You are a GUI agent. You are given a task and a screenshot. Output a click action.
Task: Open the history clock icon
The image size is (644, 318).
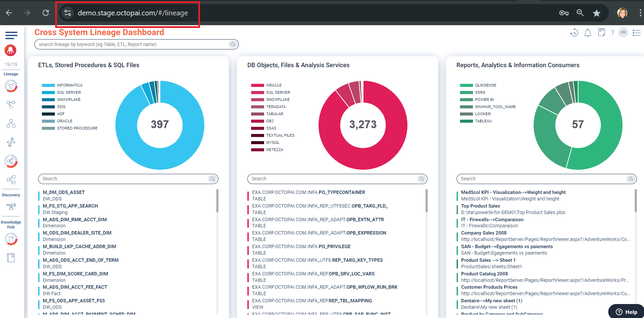click(x=574, y=33)
